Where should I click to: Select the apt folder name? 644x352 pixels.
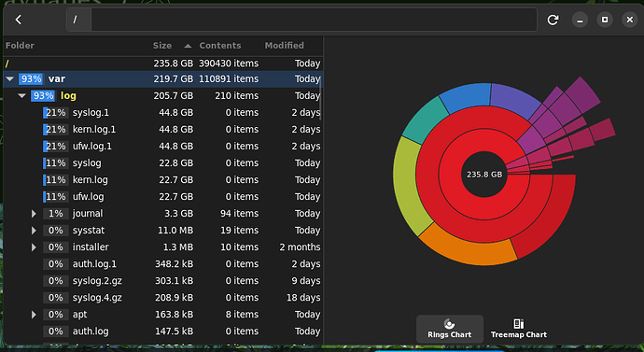pos(79,315)
